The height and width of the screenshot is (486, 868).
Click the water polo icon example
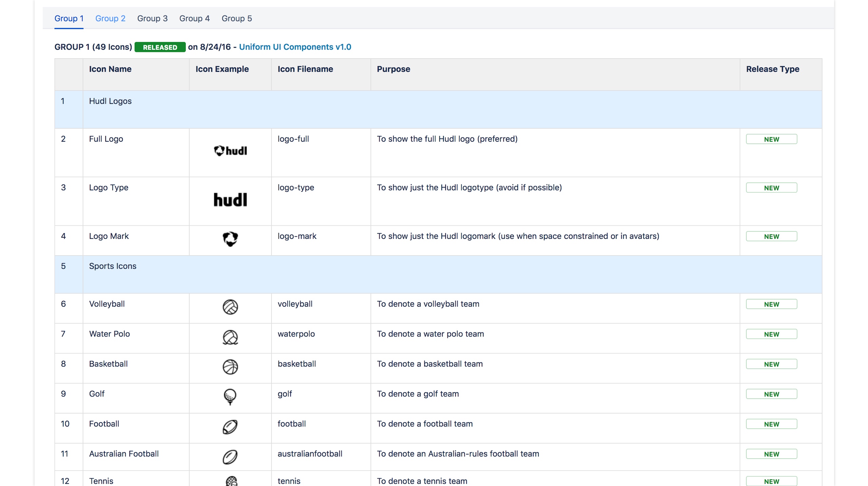230,337
